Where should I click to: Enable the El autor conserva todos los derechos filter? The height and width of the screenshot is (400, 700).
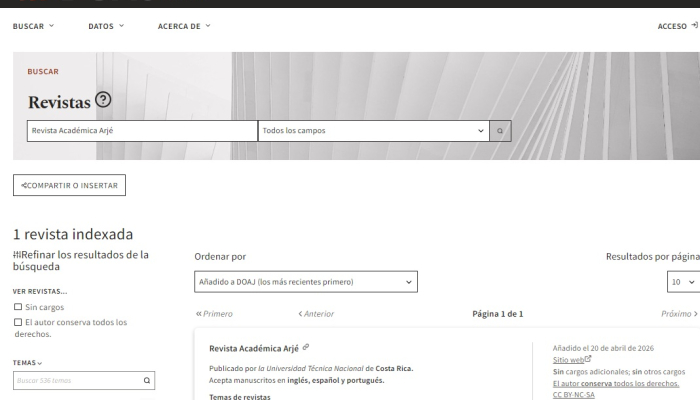click(x=18, y=322)
